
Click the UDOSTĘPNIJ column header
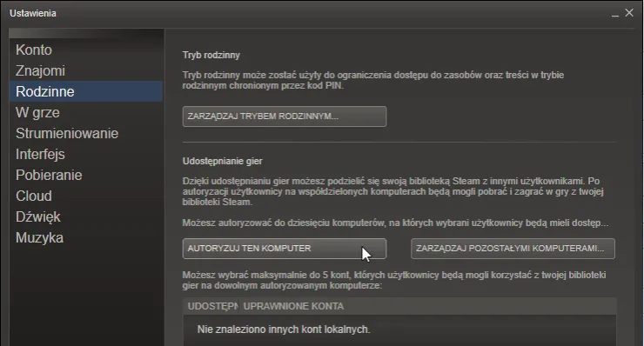pyautogui.click(x=211, y=306)
